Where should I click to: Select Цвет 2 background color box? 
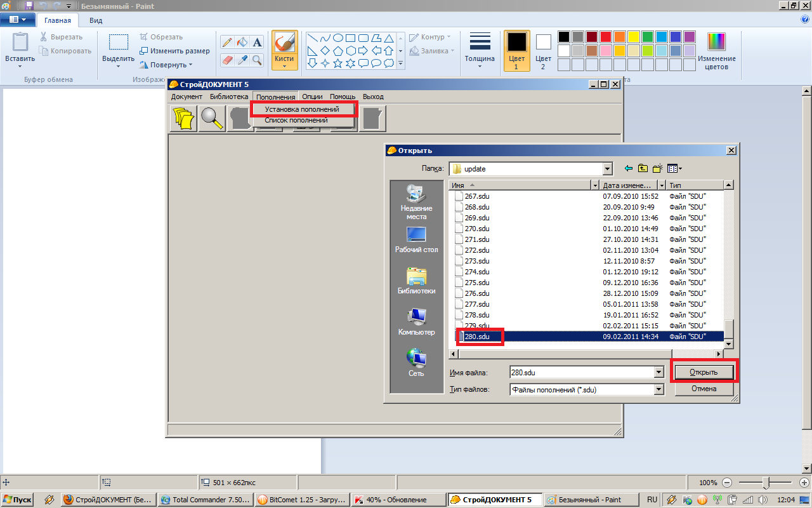543,50
